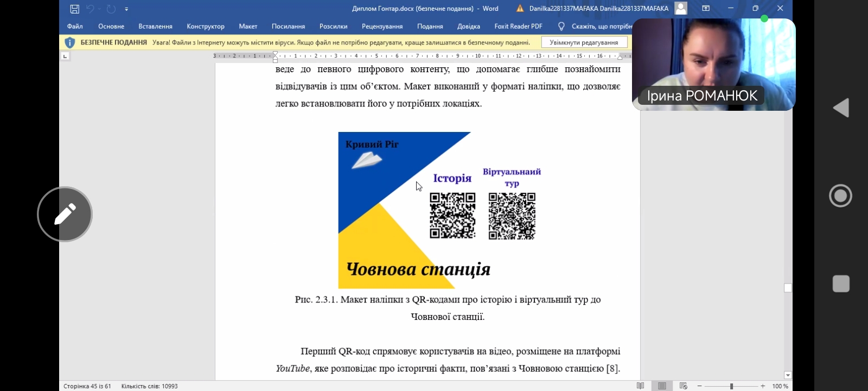Undo the last action
Viewport: 868px width, 391px height.
coord(90,9)
